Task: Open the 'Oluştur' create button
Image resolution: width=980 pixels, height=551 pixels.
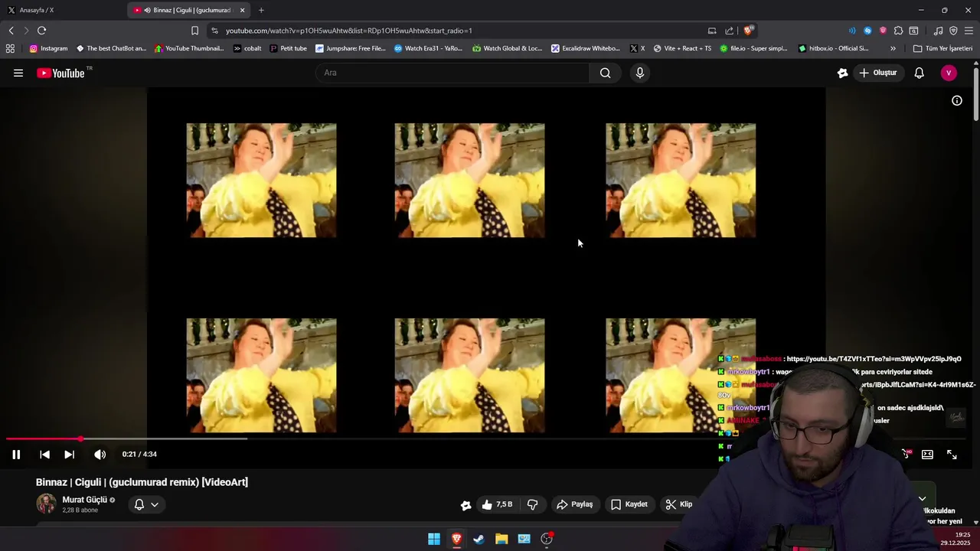Action: coord(877,73)
